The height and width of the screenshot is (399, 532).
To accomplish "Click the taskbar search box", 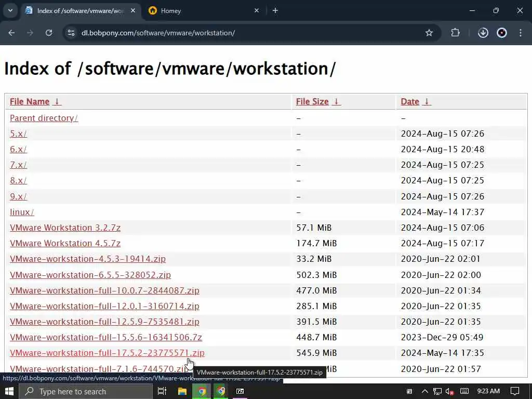I will point(86,391).
